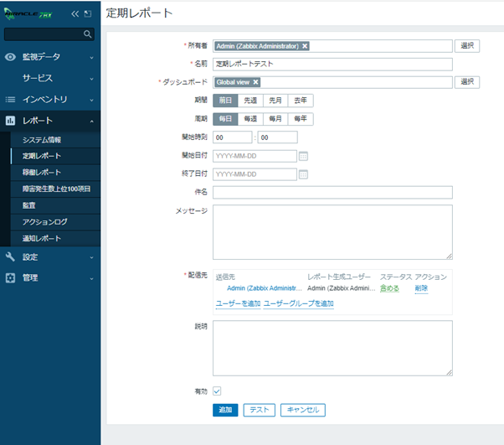The image size is (504, 445).
Task: Go to アクションログ in the reports menu
Action: (x=44, y=222)
